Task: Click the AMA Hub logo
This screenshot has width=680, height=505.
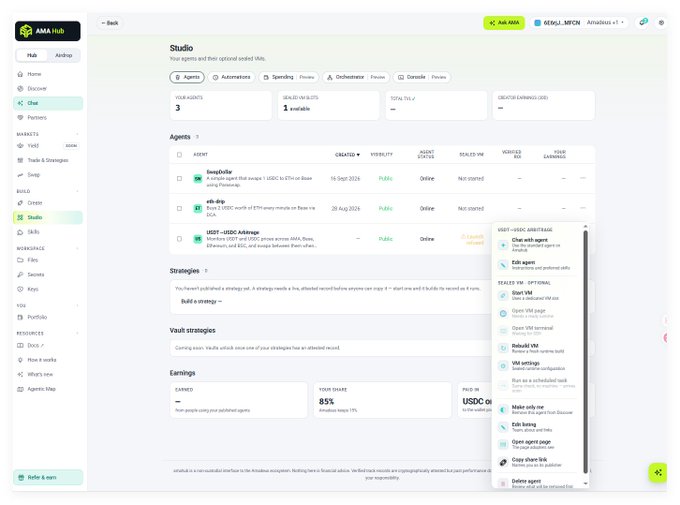Action: click(47, 31)
